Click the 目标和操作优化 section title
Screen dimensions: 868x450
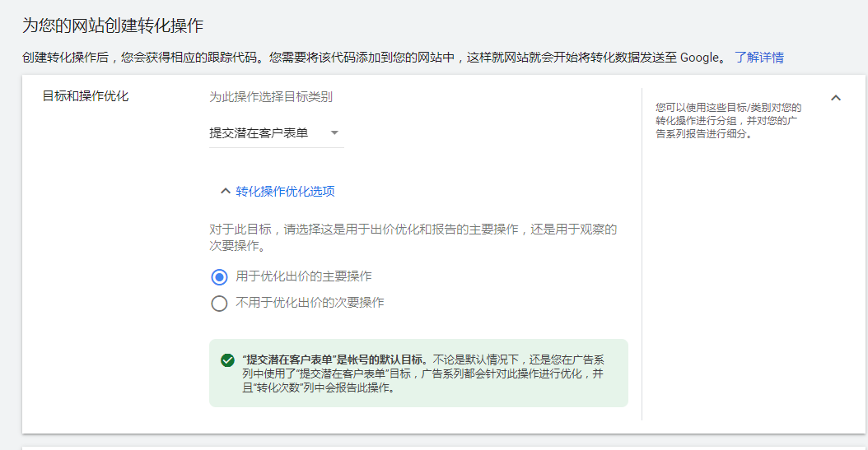[x=86, y=96]
